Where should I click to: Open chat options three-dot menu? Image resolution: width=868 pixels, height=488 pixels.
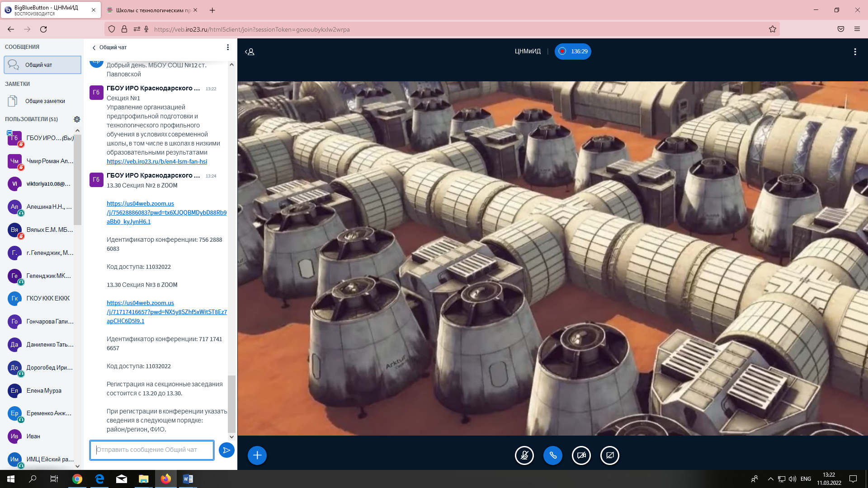[x=228, y=47]
